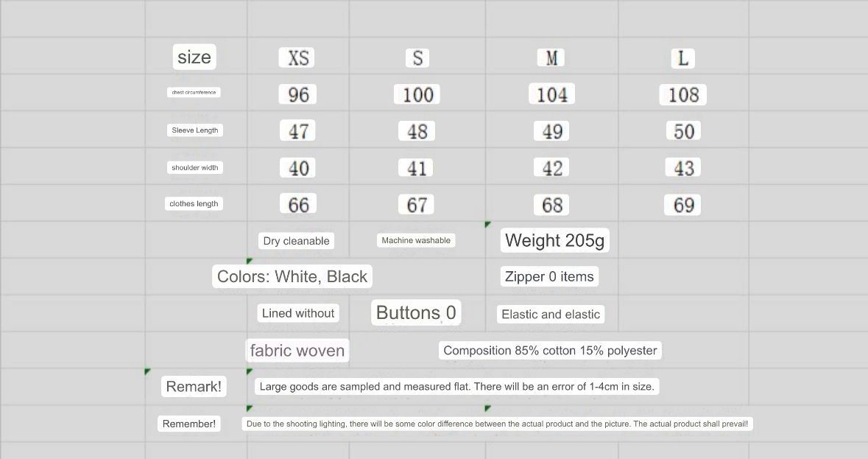Click the shoulder width row label
The image size is (868, 459).
click(195, 167)
